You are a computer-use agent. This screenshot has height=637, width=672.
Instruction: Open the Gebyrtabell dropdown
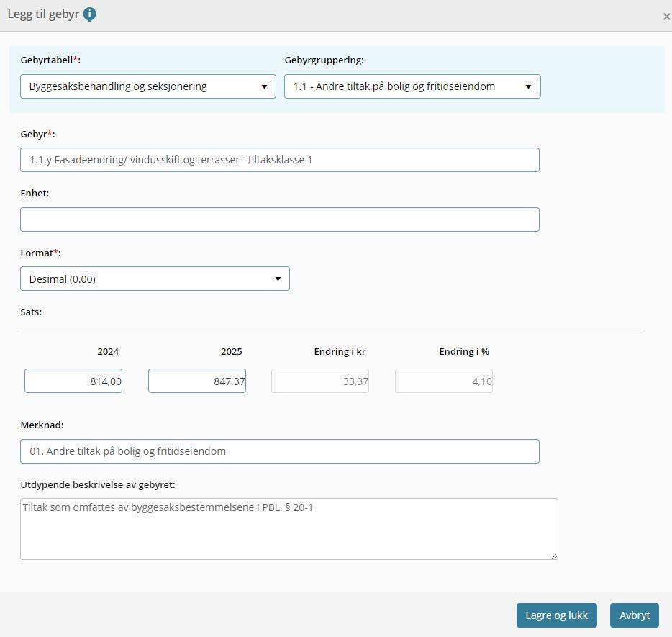(148, 86)
